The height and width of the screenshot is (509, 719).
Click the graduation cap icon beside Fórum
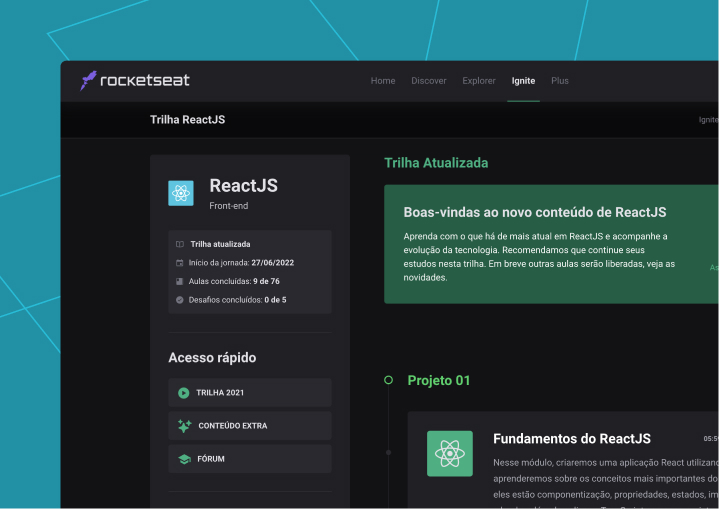tap(183, 459)
